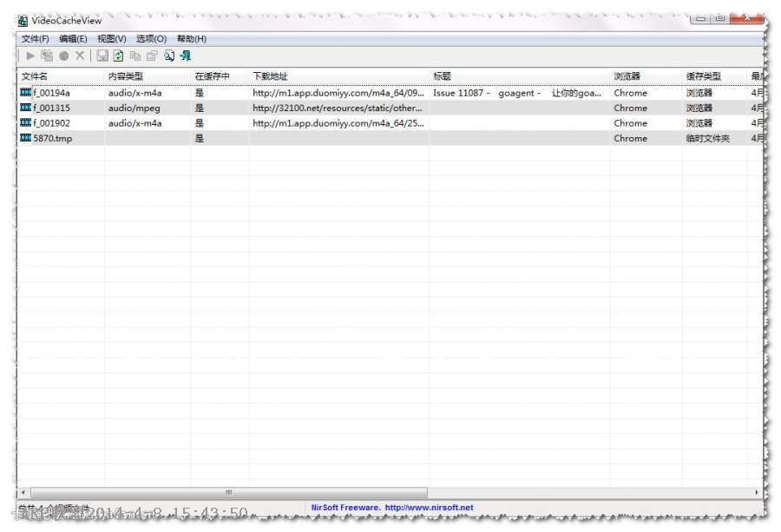Click the open download URL in browser icon
Screen dimensions: 781x532
pyautogui.click(x=63, y=56)
